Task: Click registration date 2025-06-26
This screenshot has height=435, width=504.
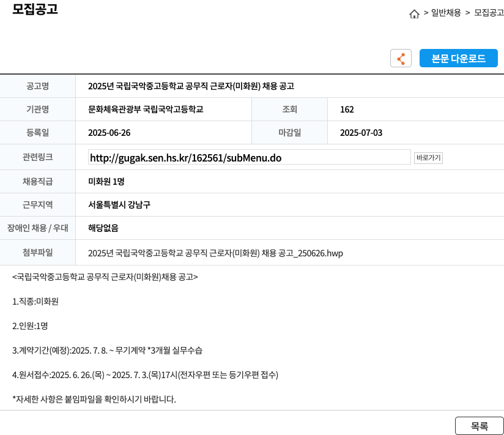Action: (x=109, y=133)
